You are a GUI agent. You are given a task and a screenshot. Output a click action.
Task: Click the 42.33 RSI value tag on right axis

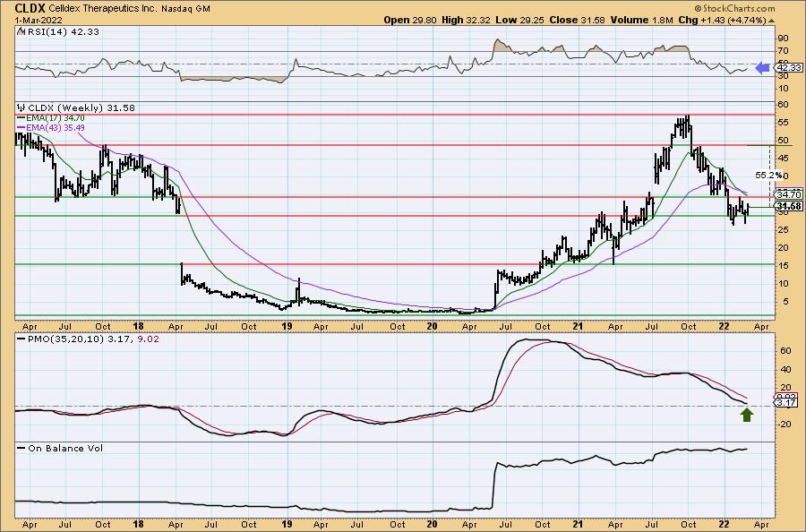[789, 68]
